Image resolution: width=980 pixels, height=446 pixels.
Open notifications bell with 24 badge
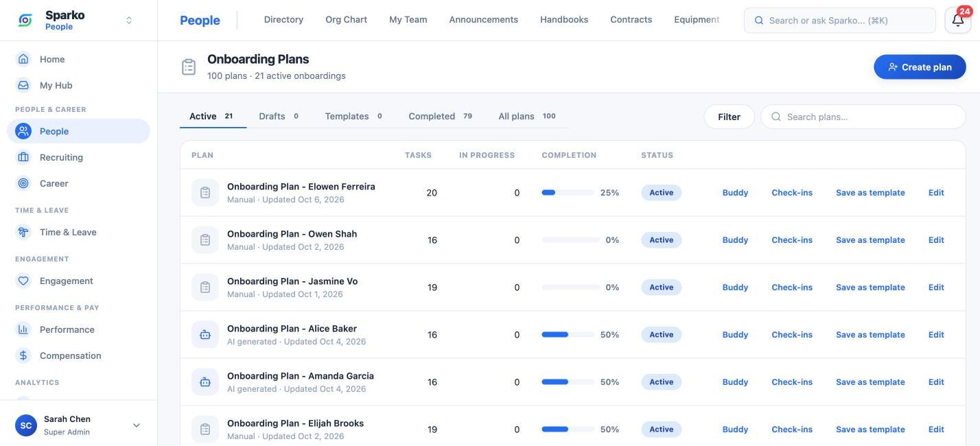(958, 20)
